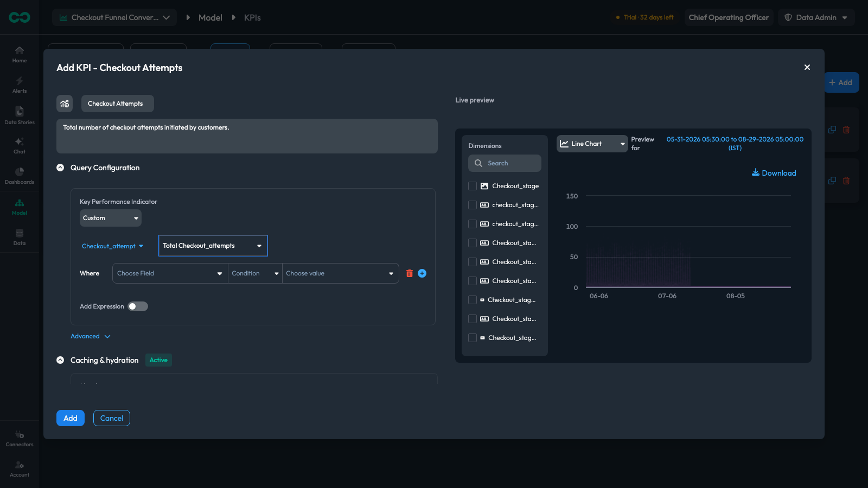Click the preview date range link
This screenshot has width=868, height=488.
(735, 144)
